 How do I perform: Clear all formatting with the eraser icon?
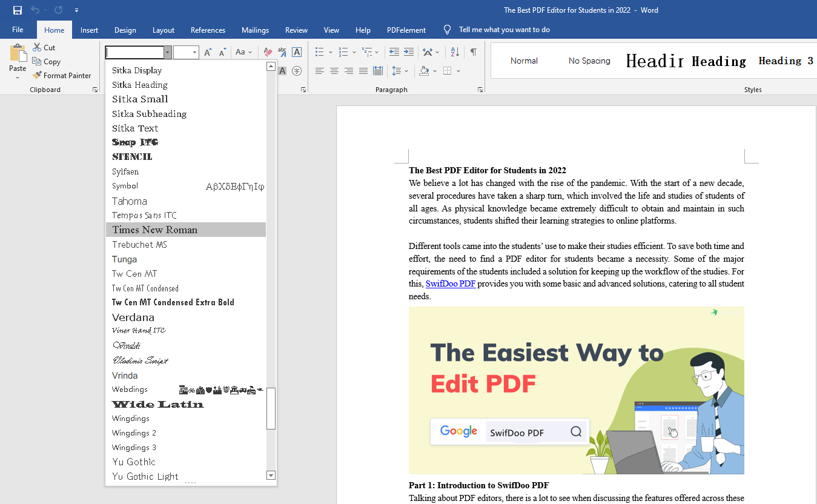click(x=268, y=52)
